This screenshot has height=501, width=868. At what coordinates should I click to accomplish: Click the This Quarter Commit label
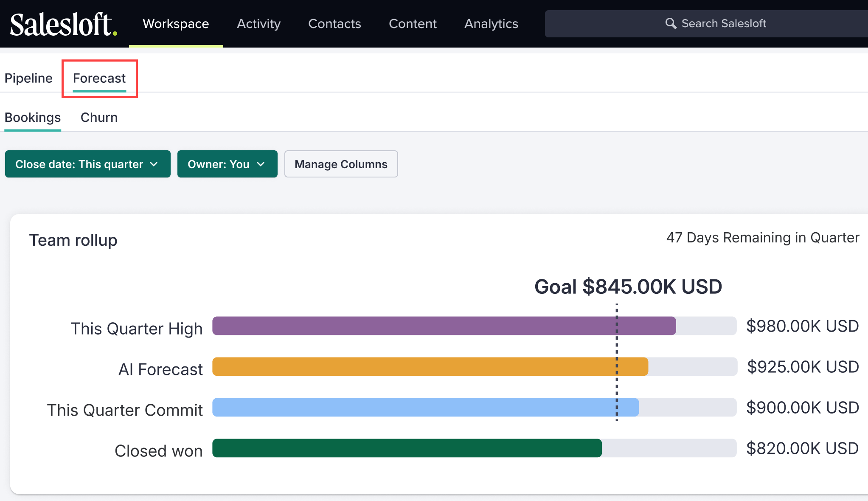[x=125, y=410]
